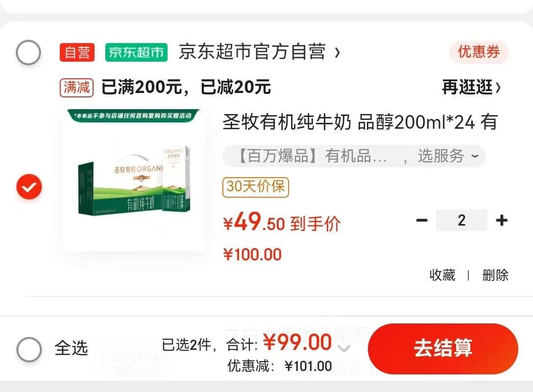Click 删除 to remove the item
The height and width of the screenshot is (392, 533).
pyautogui.click(x=495, y=275)
